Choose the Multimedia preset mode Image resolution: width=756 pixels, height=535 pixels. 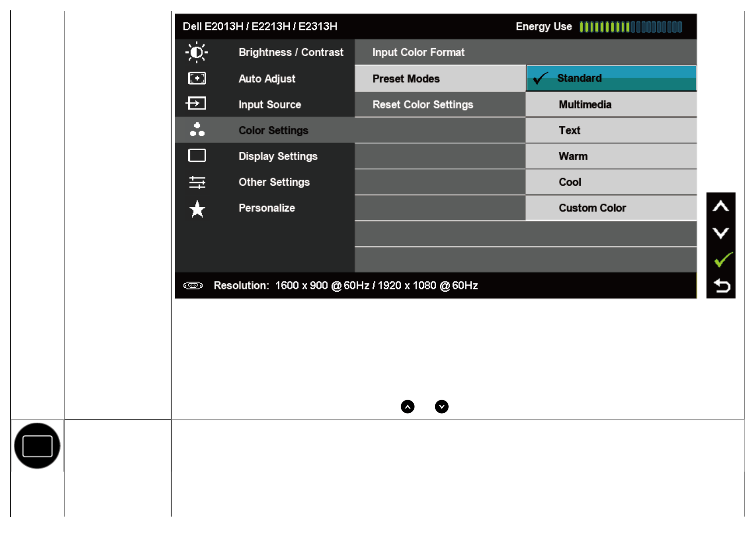611,105
